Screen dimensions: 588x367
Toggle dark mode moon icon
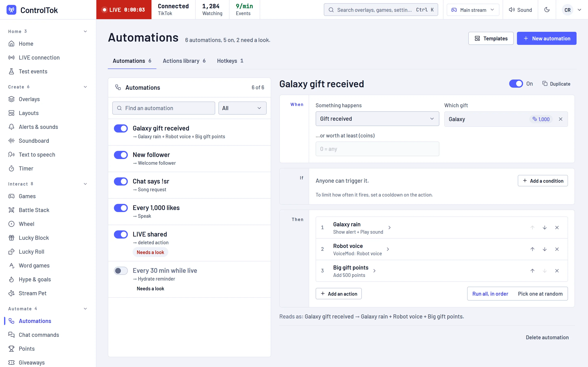pyautogui.click(x=547, y=10)
